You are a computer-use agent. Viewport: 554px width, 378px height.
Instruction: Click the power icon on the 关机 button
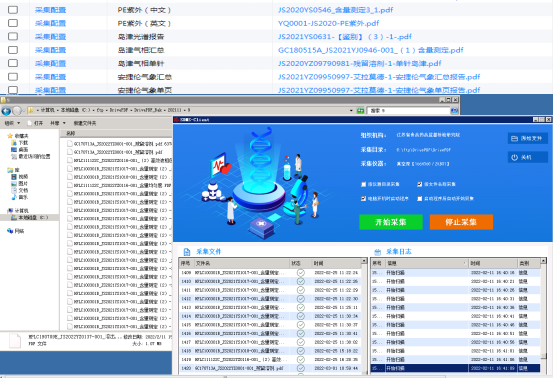click(x=514, y=158)
